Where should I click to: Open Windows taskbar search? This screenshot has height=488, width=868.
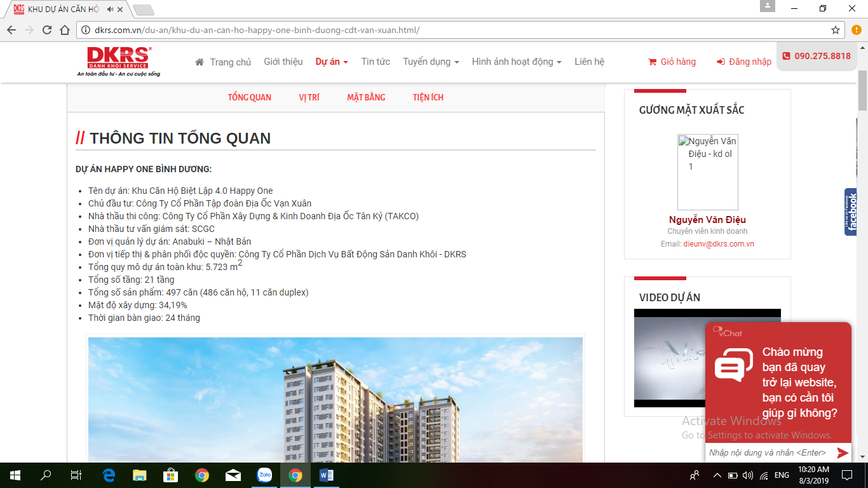(46, 475)
